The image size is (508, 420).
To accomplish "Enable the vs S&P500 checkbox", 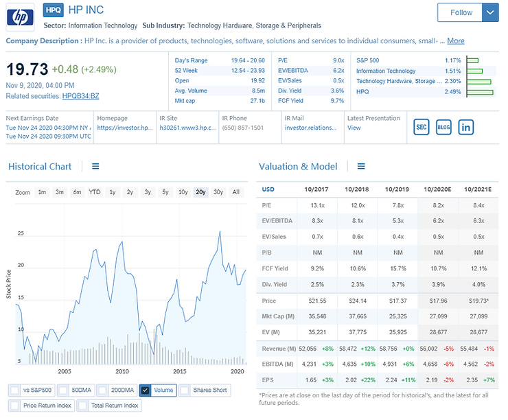I will (x=14, y=390).
